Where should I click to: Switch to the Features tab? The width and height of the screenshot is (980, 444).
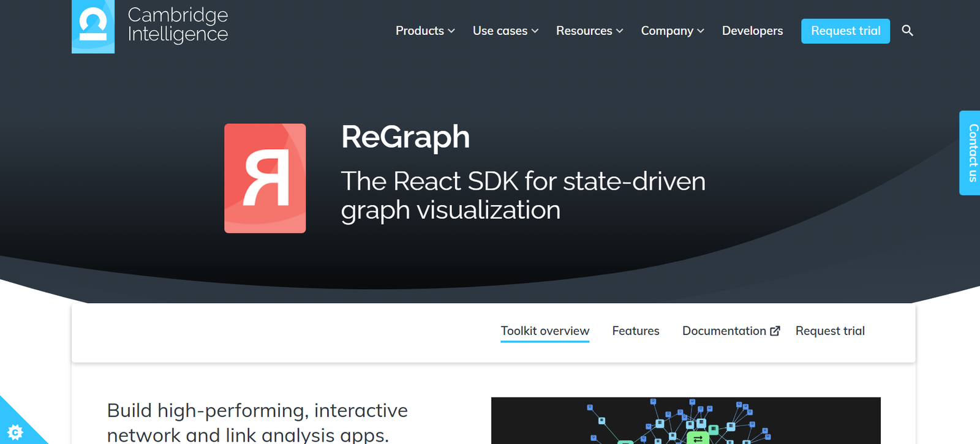click(x=635, y=331)
